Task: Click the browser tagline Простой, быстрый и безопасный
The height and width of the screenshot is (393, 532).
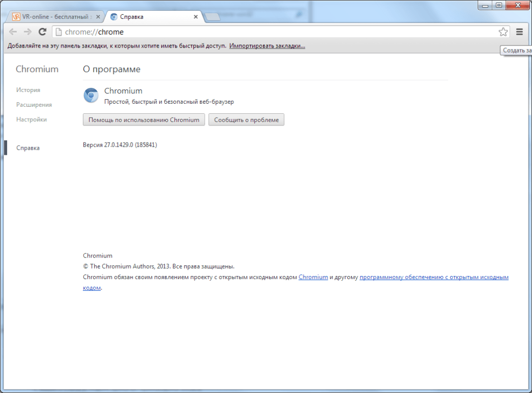Action: [169, 102]
